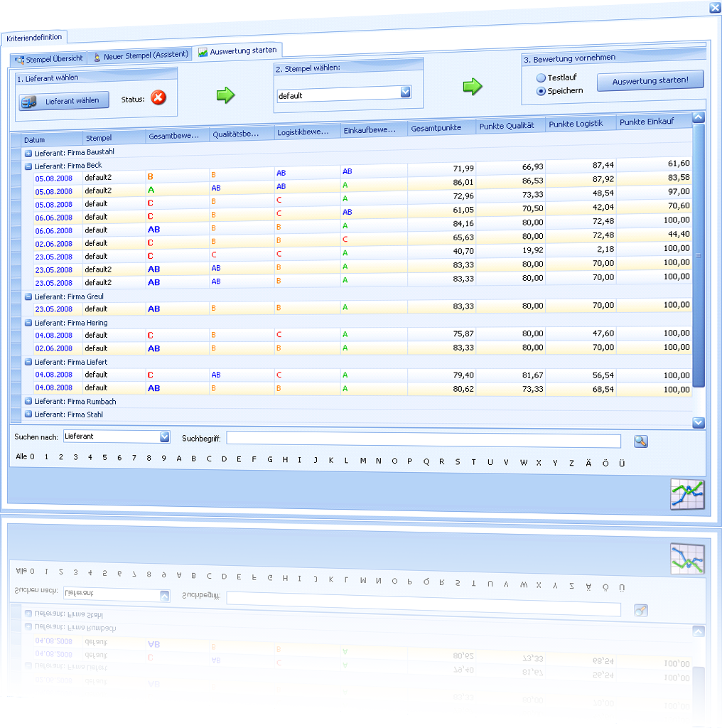The height and width of the screenshot is (728, 722).
Task: Sort by the Gesamtbewe... column header
Action: click(177, 136)
